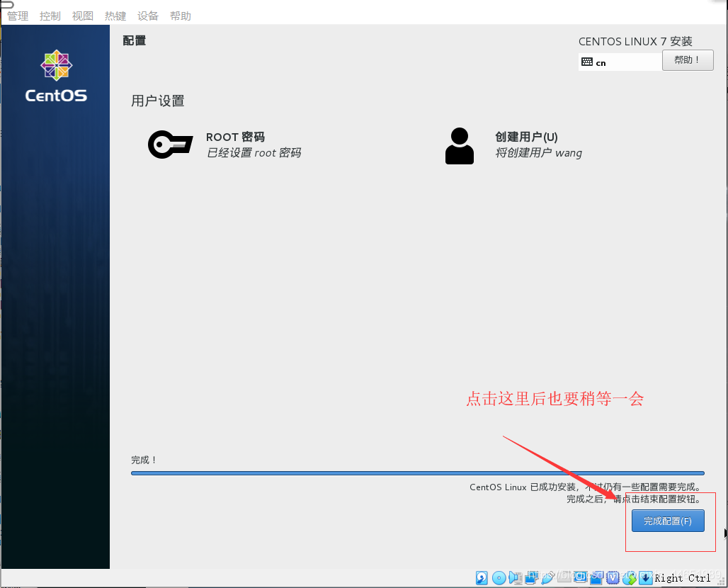Open the ROOT password key icon

(171, 145)
